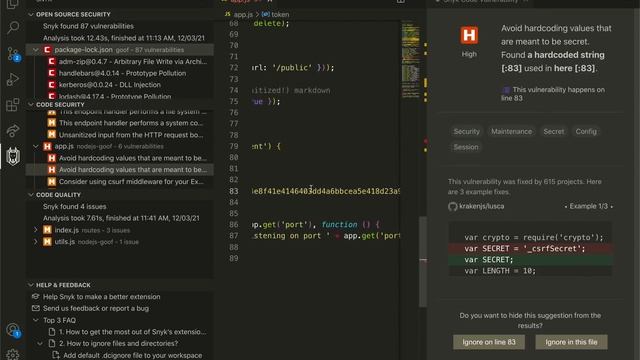Viewport: 640px width, 360px height.
Task: Click 'Snyk found 87 vulnerabilities' text
Action: [x=88, y=26]
